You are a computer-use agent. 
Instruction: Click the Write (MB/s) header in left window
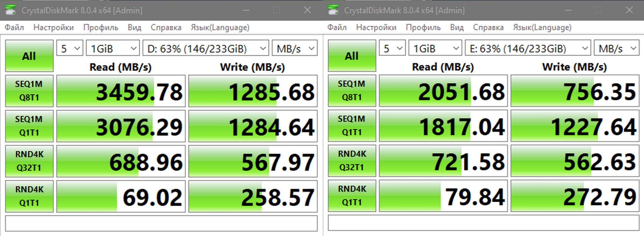pyautogui.click(x=253, y=67)
